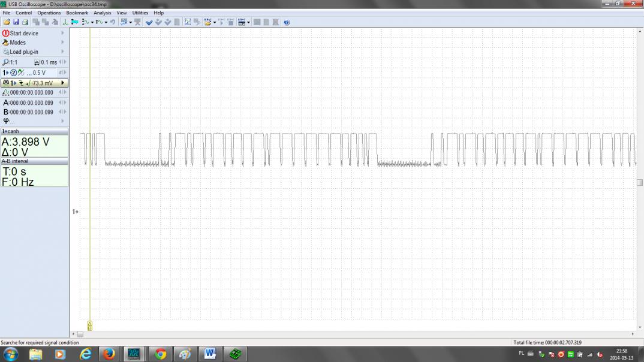Viewport: 644px width, 362px height.
Task: Click the dotted selection frame toolbar icon
Action: [x=188, y=22]
